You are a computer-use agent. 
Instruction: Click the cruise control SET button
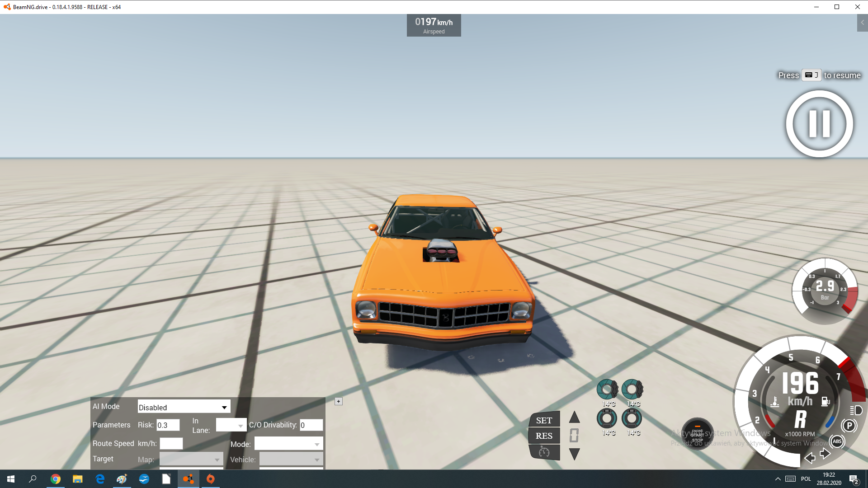[544, 420]
